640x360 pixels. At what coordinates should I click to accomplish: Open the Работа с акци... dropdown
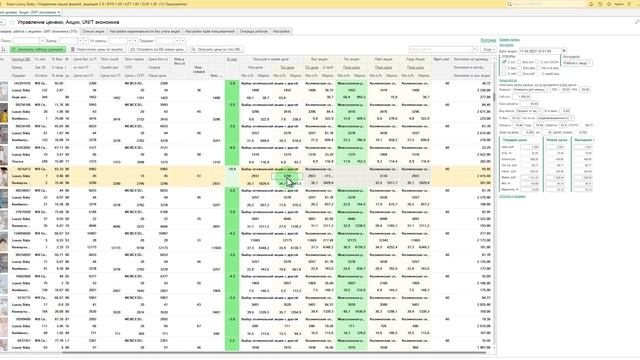coord(578,63)
